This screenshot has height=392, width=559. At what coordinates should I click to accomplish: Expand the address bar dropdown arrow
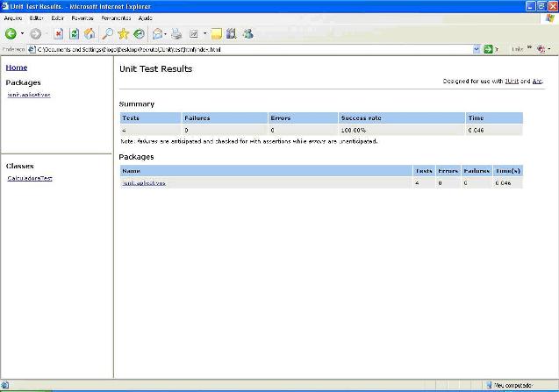pos(477,49)
